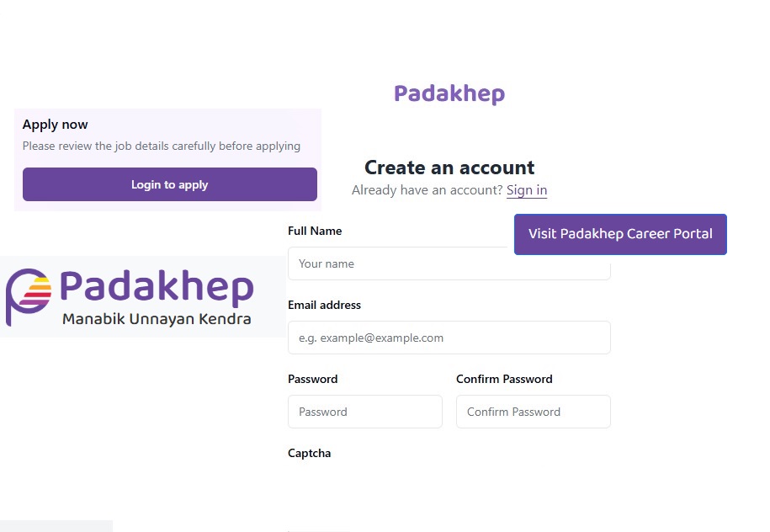Click the Padakhep P-shaped logo icon

(x=29, y=296)
